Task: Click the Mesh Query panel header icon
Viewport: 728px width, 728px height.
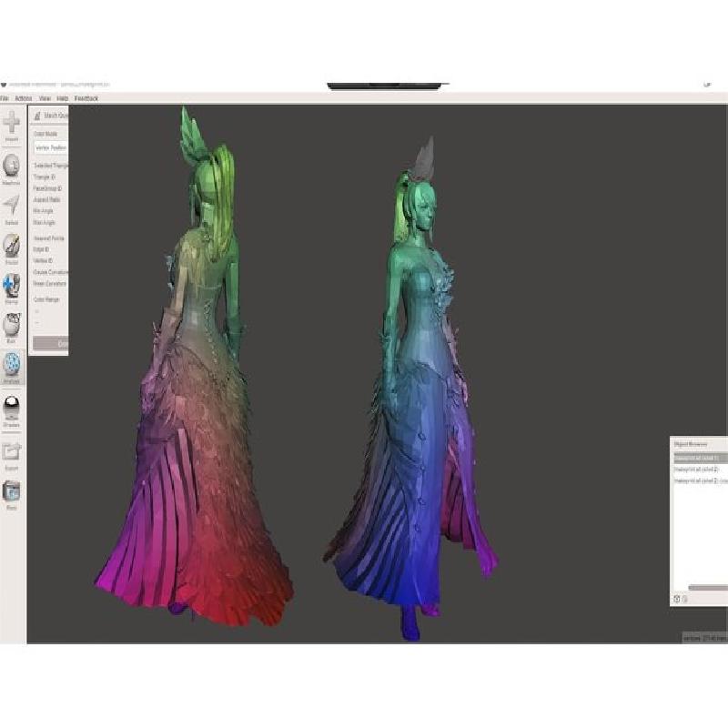Action: [x=37, y=116]
